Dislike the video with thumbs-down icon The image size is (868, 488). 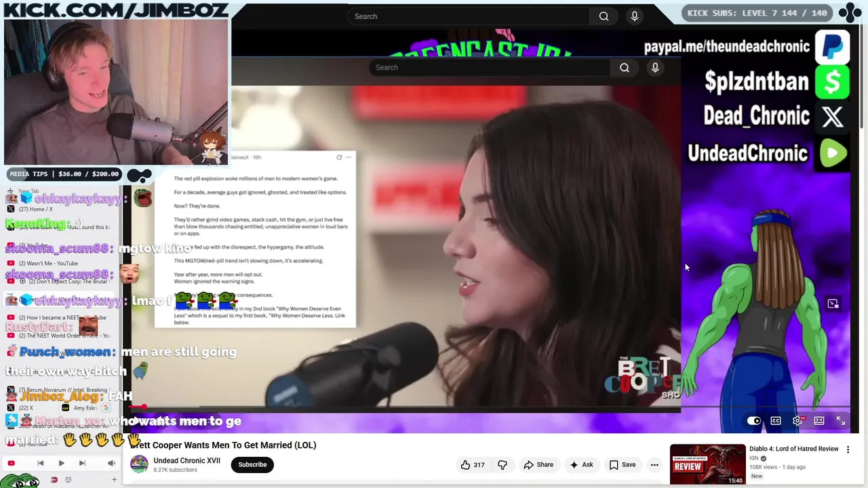[502, 465]
